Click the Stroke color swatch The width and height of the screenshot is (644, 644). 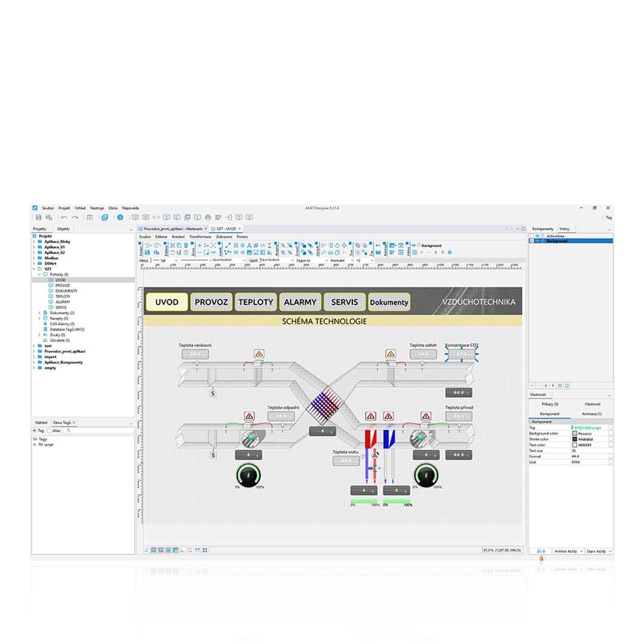point(575,439)
